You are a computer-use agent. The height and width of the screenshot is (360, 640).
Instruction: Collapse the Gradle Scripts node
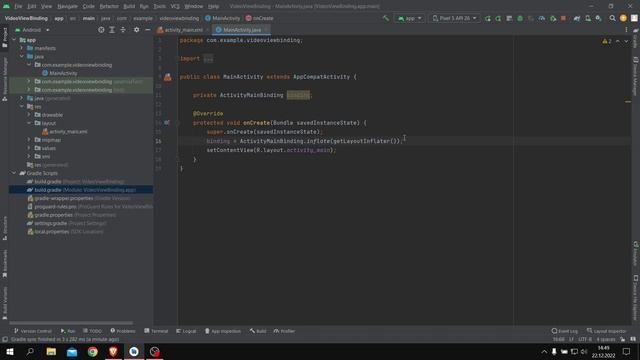point(14,173)
